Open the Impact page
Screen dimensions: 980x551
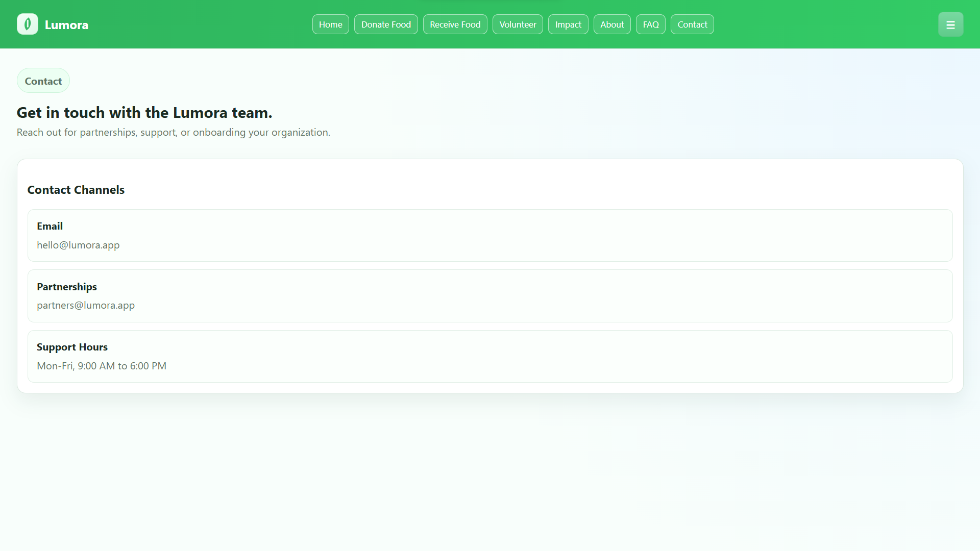568,24
